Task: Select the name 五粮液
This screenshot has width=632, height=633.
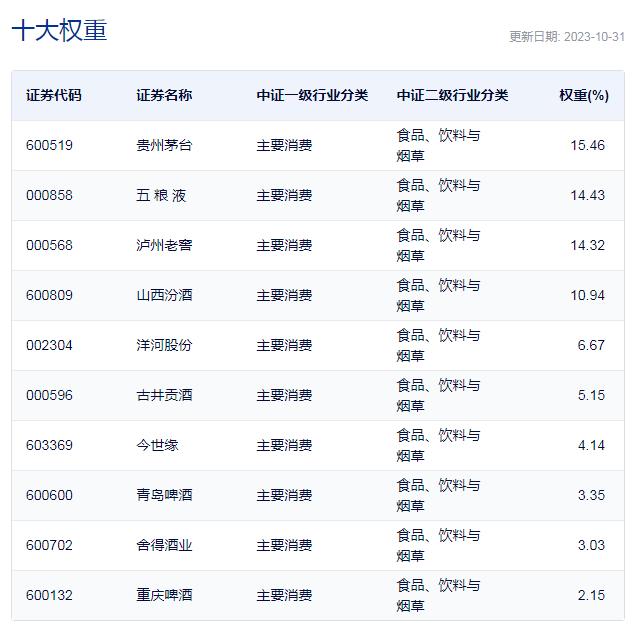Action: [x=161, y=195]
